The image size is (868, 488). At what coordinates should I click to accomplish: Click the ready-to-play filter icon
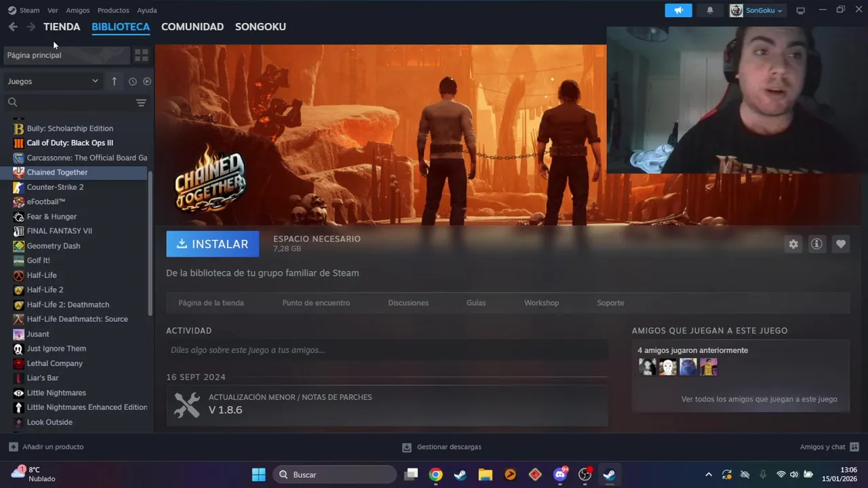[x=146, y=81]
